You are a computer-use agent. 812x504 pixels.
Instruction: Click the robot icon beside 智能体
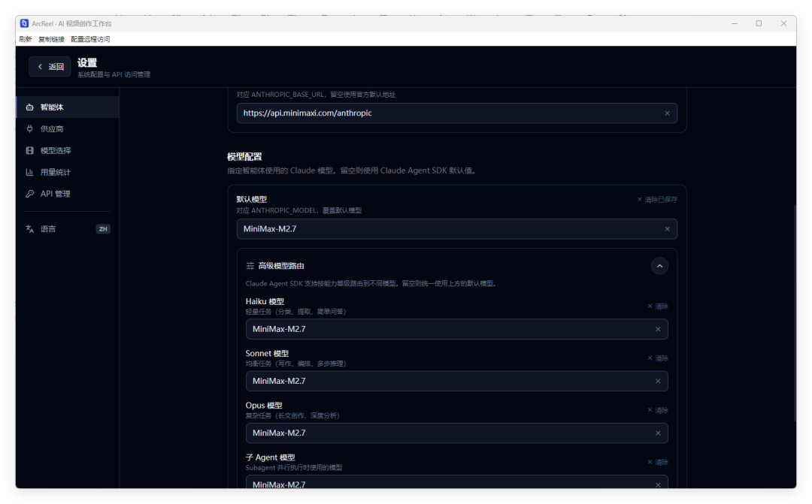[x=29, y=107]
